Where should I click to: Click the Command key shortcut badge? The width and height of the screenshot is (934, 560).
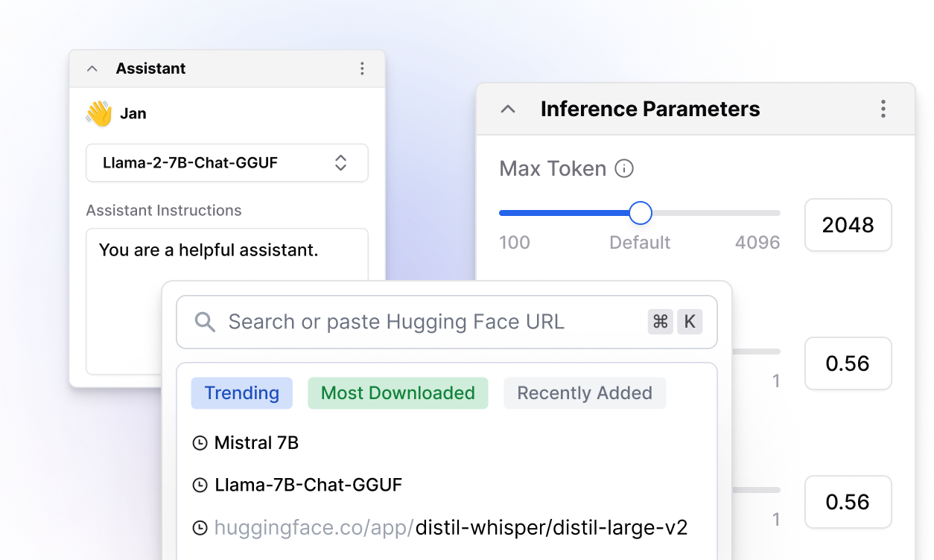click(660, 322)
